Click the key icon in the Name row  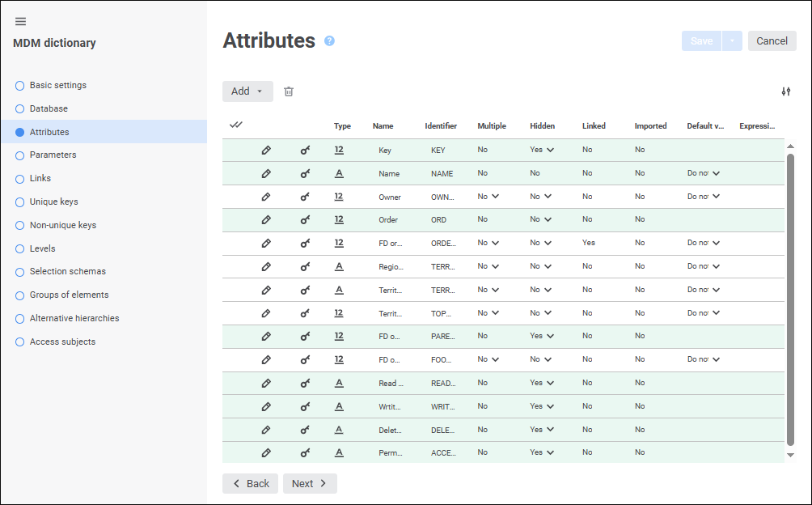[x=305, y=173]
